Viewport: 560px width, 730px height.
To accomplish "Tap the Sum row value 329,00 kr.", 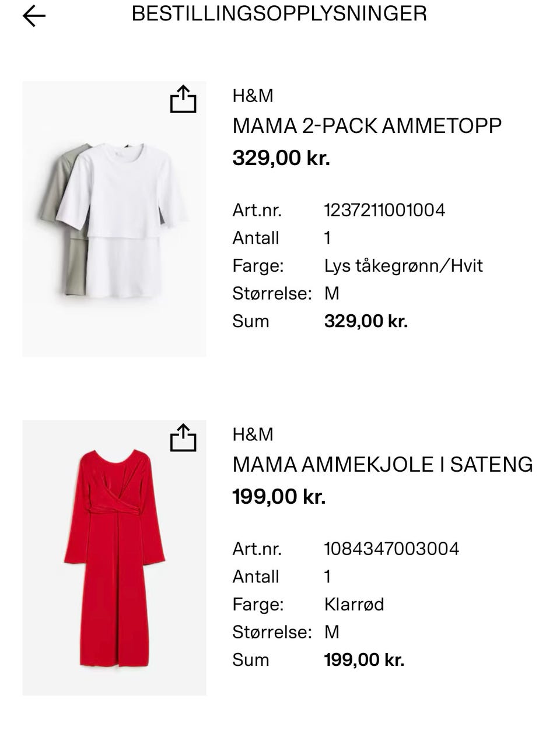I will coord(366,321).
